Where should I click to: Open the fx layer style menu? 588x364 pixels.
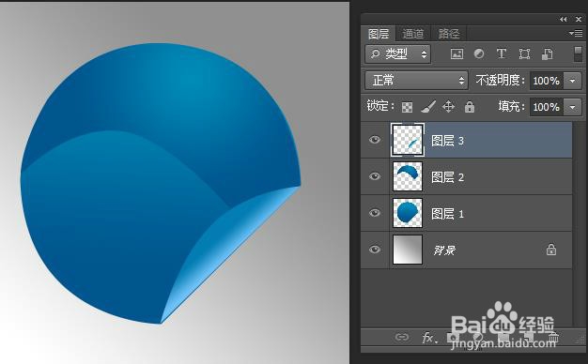click(429, 338)
